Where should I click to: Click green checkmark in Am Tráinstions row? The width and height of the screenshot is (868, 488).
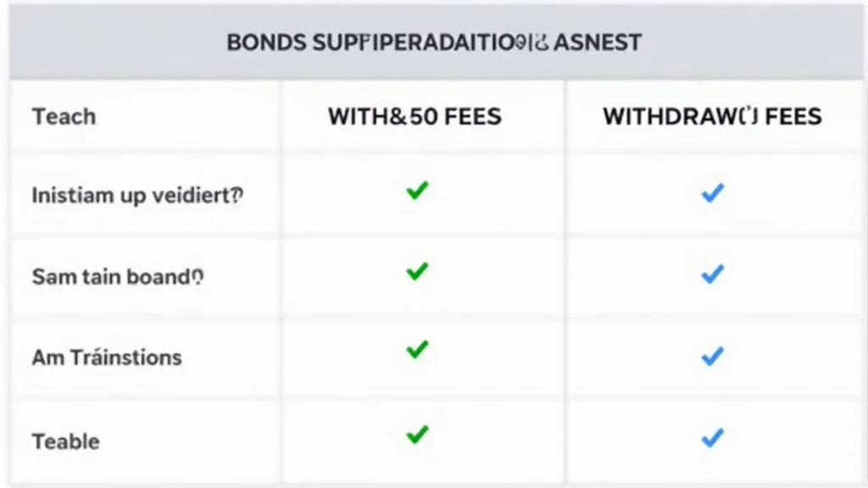417,350
